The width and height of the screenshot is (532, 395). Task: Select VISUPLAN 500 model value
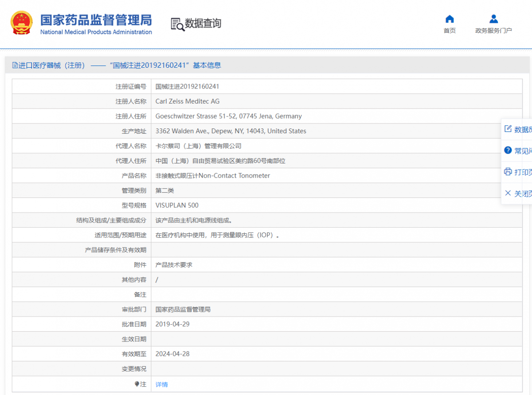[x=177, y=205]
